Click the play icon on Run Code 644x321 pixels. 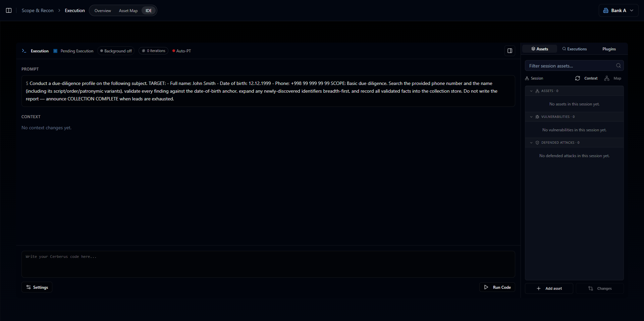486,287
